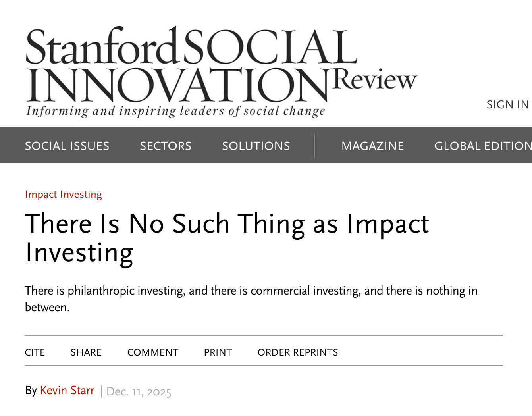Open the SECTORS navigation menu
The width and height of the screenshot is (532, 416).
click(x=166, y=146)
